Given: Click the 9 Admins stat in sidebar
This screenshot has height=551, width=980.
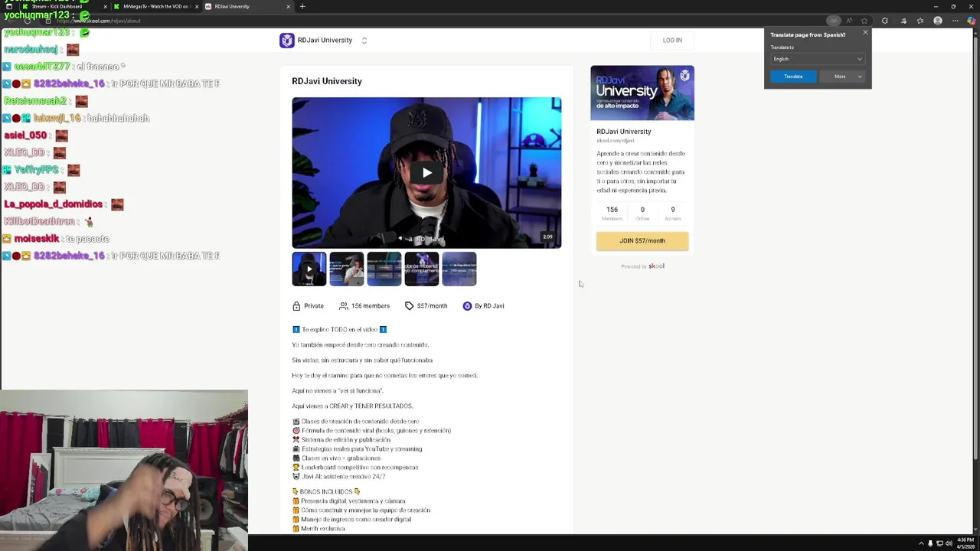Looking at the screenshot, I should tap(673, 213).
